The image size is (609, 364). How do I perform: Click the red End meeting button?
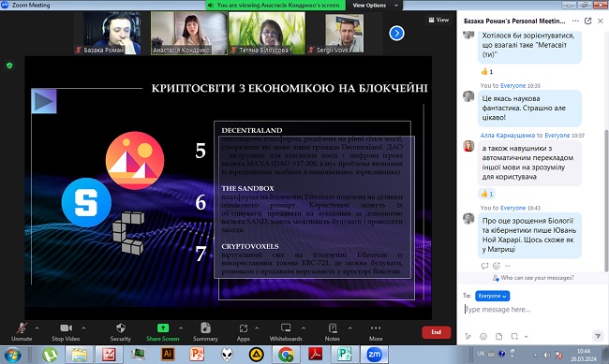[437, 332]
